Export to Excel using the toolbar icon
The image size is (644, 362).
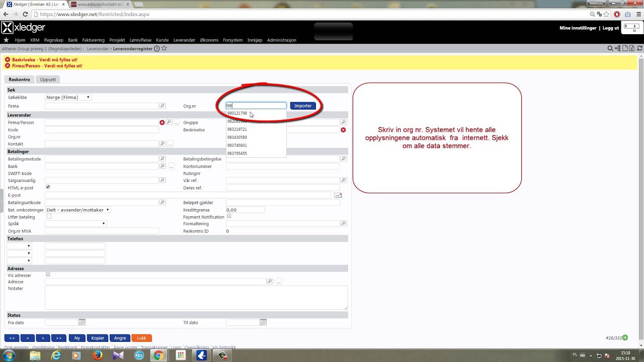[x=632, y=49]
